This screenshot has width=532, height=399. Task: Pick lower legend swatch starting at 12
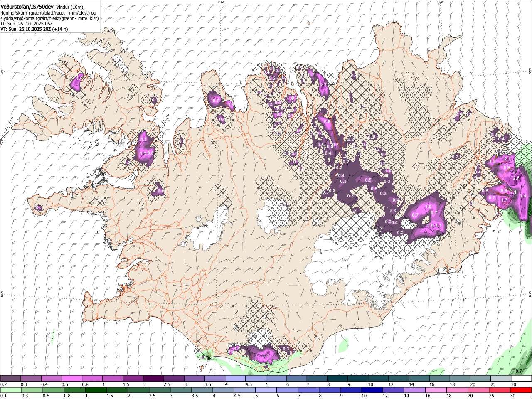pos(393,390)
